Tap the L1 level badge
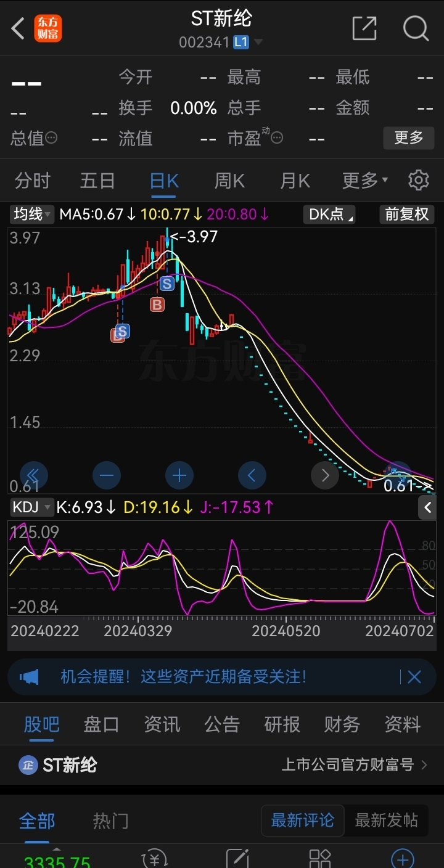The height and width of the screenshot is (868, 444). (x=240, y=43)
